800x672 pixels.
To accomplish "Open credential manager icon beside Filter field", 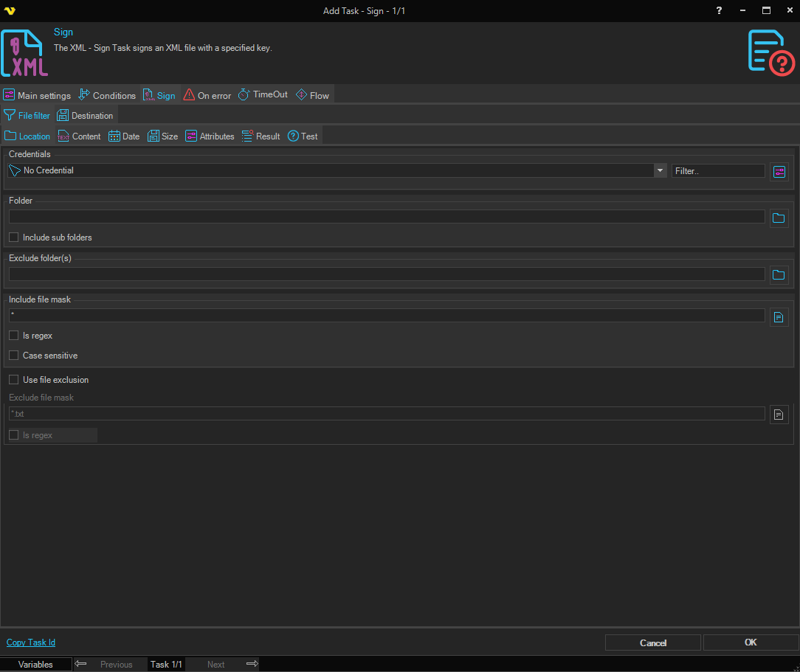I will 779,171.
